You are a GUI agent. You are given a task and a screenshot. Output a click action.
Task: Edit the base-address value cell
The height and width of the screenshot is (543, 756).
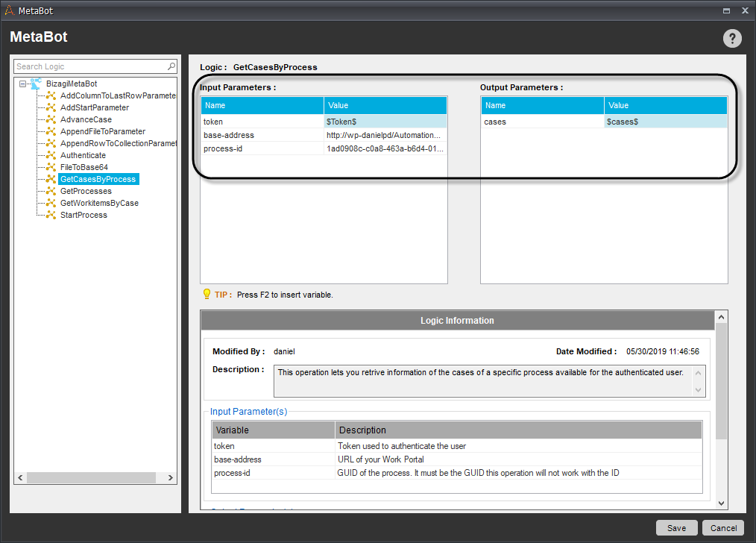pos(385,135)
